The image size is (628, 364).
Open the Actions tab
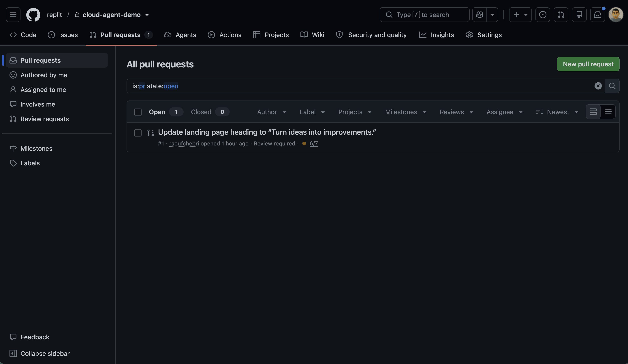click(x=225, y=35)
